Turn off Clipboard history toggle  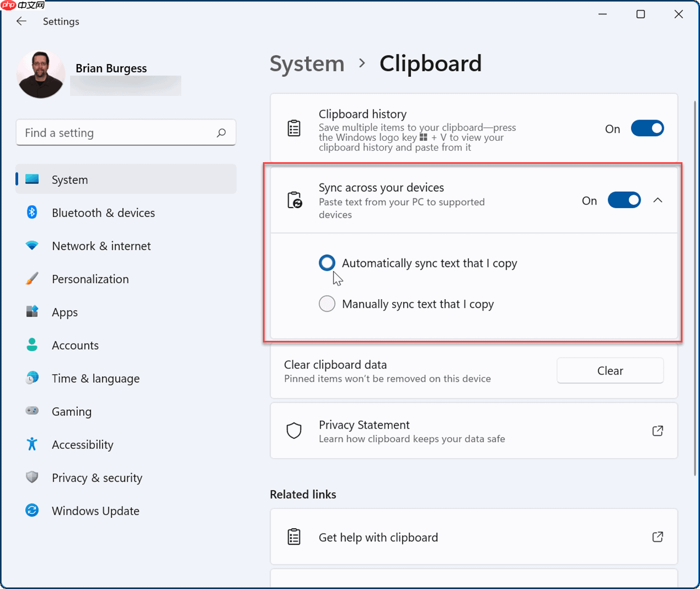(x=647, y=129)
